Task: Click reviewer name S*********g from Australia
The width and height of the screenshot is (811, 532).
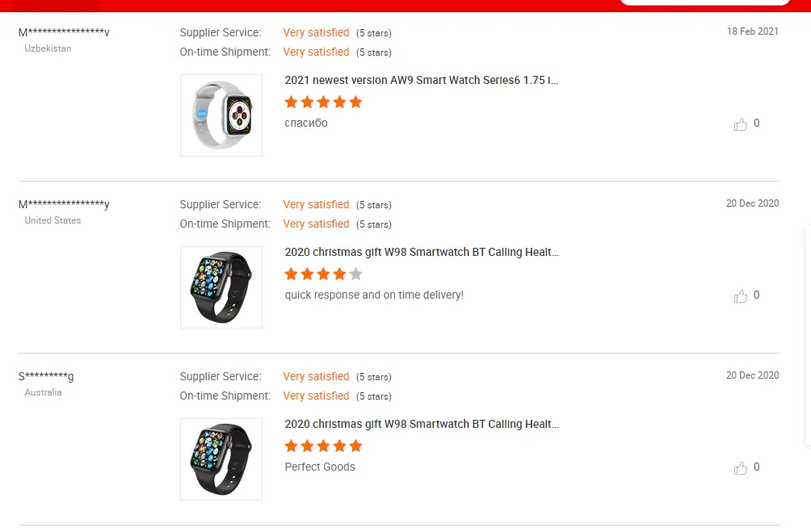Action: tap(46, 376)
